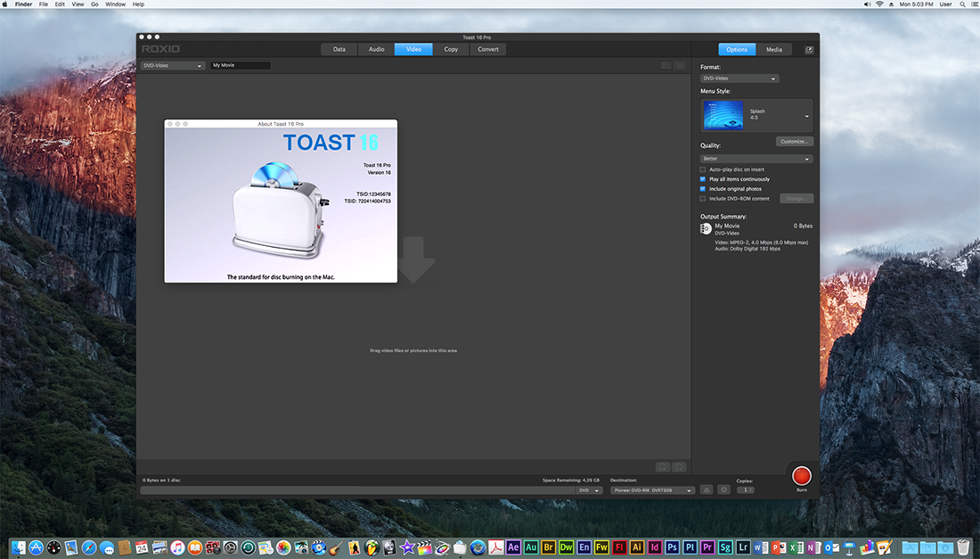The height and width of the screenshot is (559, 980).
Task: Open Adobe Illustrator from the Dock
Action: point(636,547)
